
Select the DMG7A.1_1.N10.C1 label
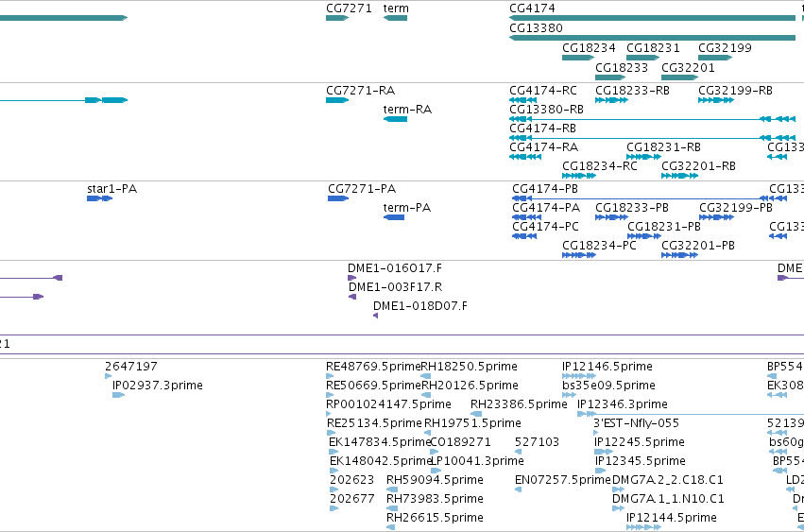668,500
